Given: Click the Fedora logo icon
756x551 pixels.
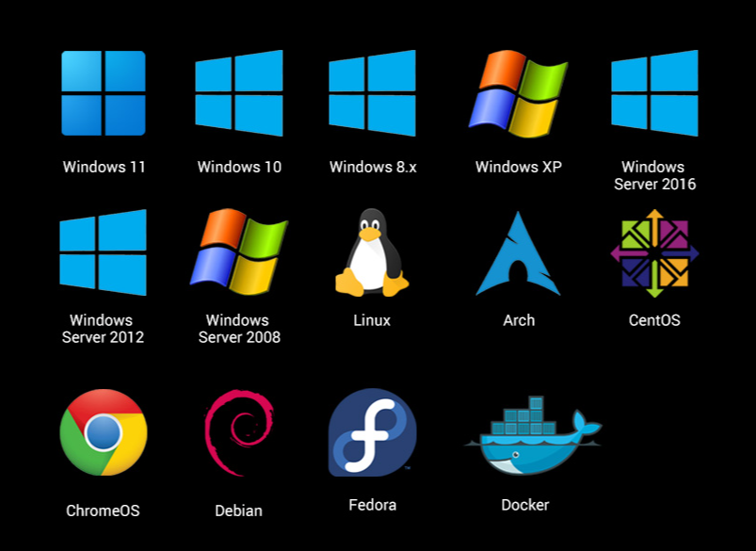Looking at the screenshot, I should 372,432.
